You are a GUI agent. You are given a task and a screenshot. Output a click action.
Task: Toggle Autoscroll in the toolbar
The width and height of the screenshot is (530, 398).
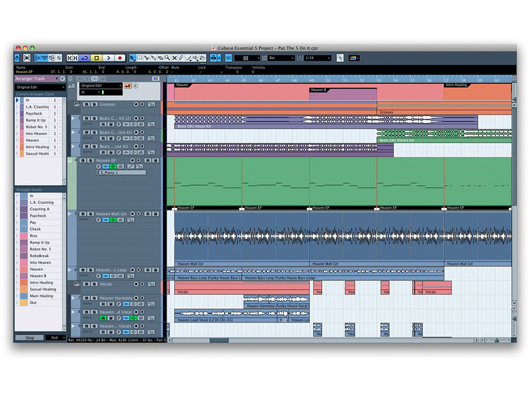click(215, 58)
